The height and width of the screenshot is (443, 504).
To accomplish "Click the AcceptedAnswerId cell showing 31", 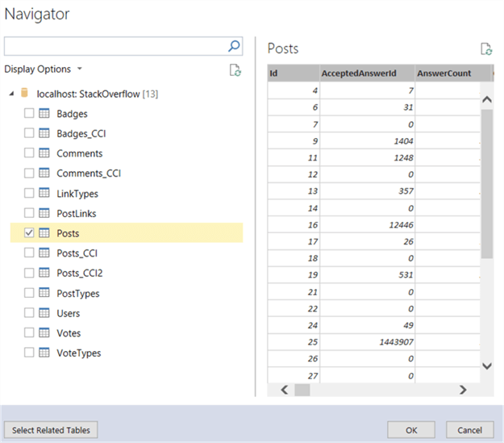I will point(367,107).
